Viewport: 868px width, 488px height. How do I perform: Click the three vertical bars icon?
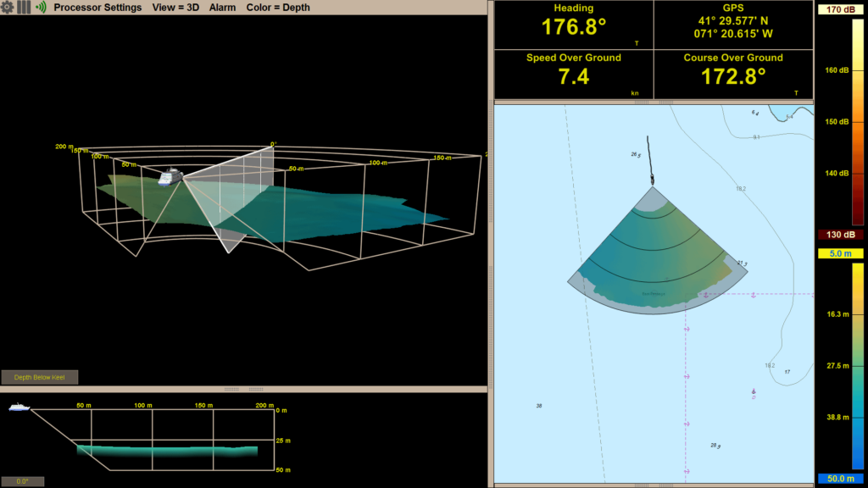[x=24, y=7]
